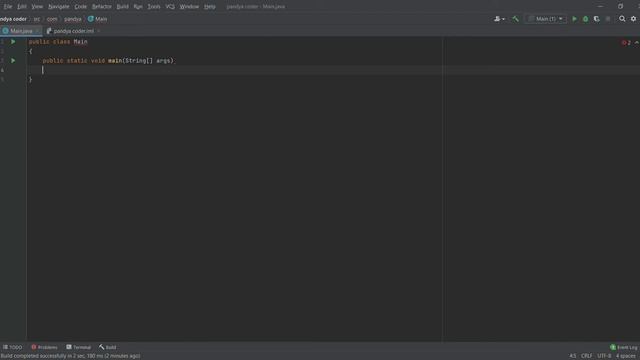The image size is (640, 360).
Task: Click the class name Main in line 1
Action: click(x=80, y=42)
